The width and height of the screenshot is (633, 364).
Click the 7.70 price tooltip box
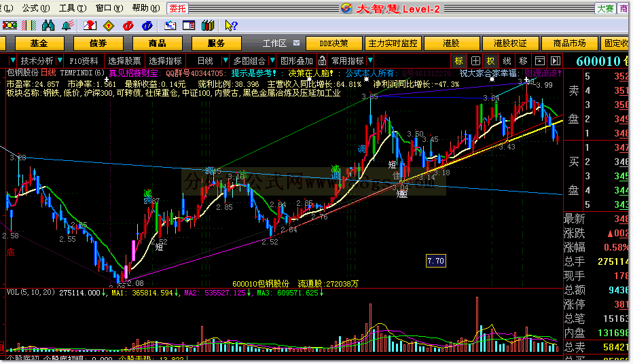click(435, 261)
